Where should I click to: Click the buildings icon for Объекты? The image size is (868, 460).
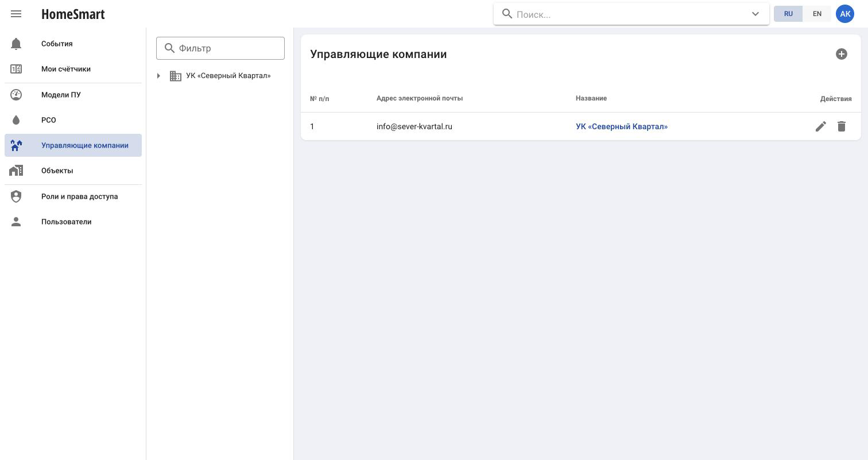click(16, 171)
